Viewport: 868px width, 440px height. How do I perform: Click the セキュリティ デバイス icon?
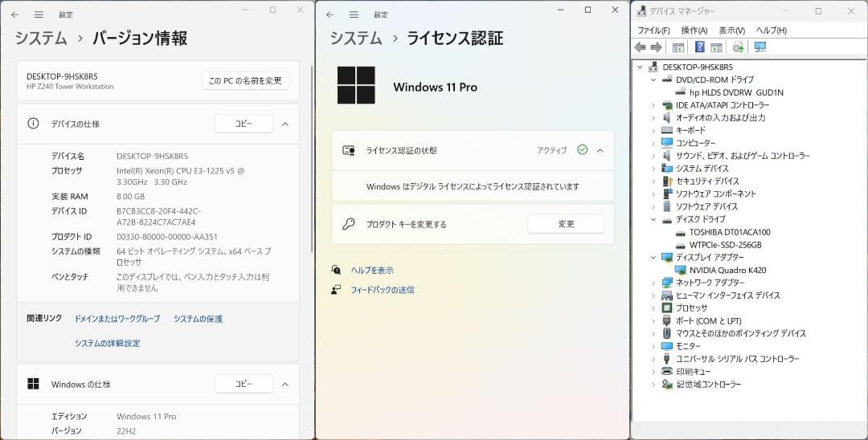[x=667, y=181]
